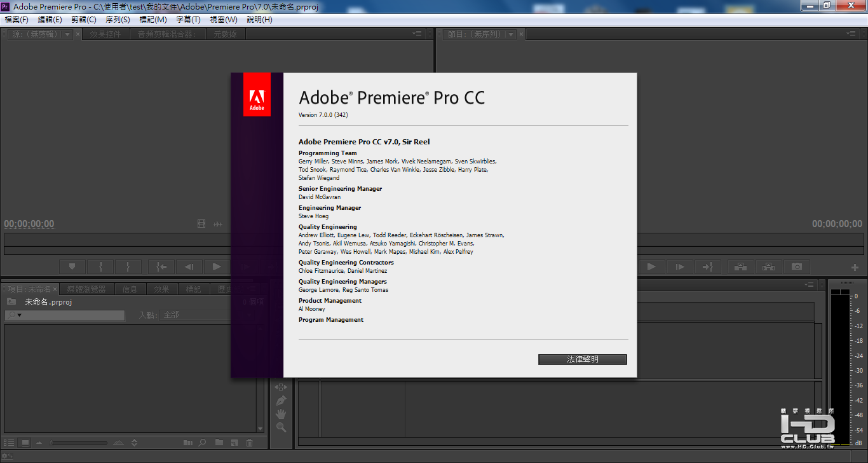This screenshot has height=463, width=868.
Task: Click the Export Frame camera icon
Action: [797, 266]
